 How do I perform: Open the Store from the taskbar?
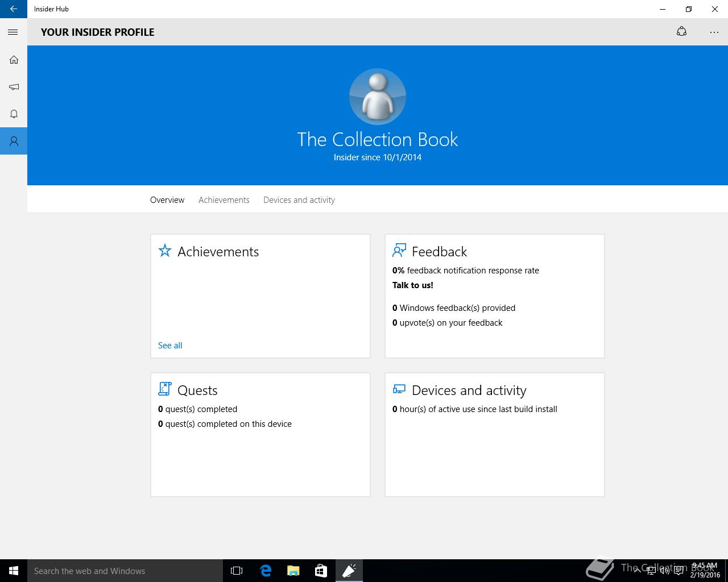pos(321,571)
